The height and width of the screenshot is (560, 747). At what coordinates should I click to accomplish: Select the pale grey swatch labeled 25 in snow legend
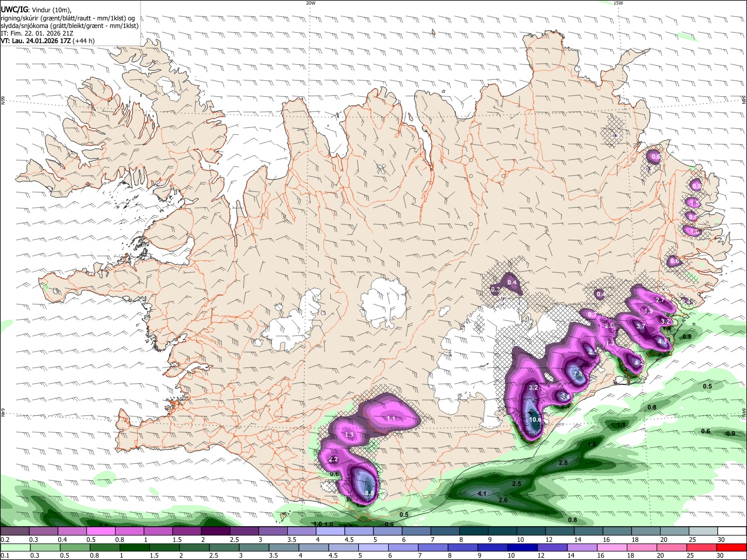703,531
